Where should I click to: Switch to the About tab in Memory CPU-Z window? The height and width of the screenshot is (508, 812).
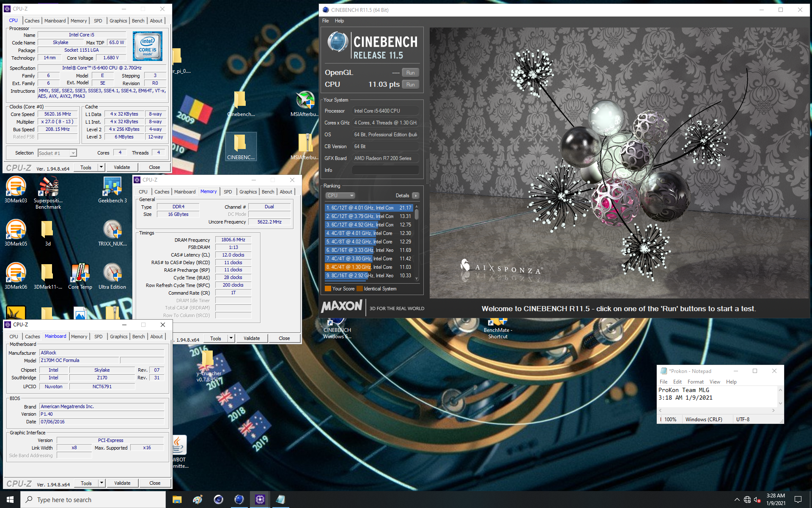[x=285, y=192]
